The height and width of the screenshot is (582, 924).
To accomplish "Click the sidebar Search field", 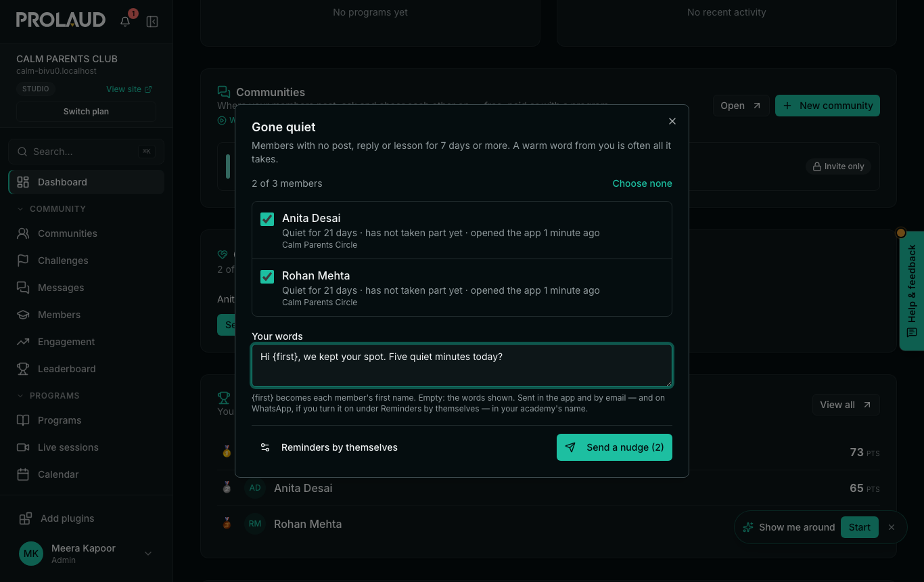I will pyautogui.click(x=86, y=152).
